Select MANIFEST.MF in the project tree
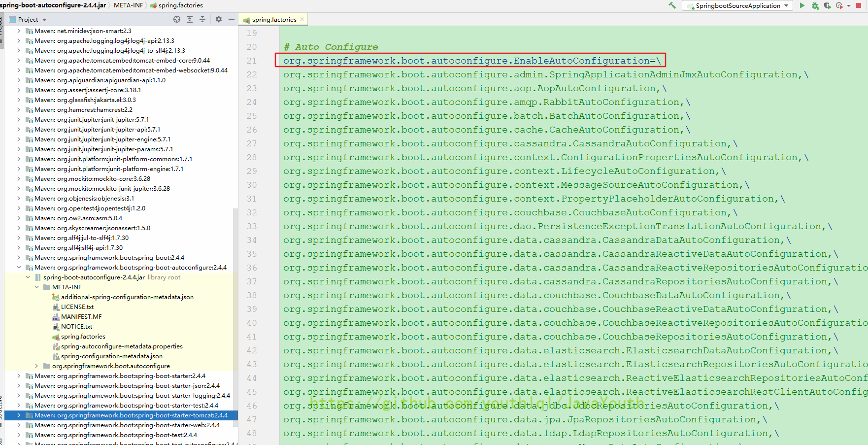The image size is (868, 445). click(x=81, y=316)
